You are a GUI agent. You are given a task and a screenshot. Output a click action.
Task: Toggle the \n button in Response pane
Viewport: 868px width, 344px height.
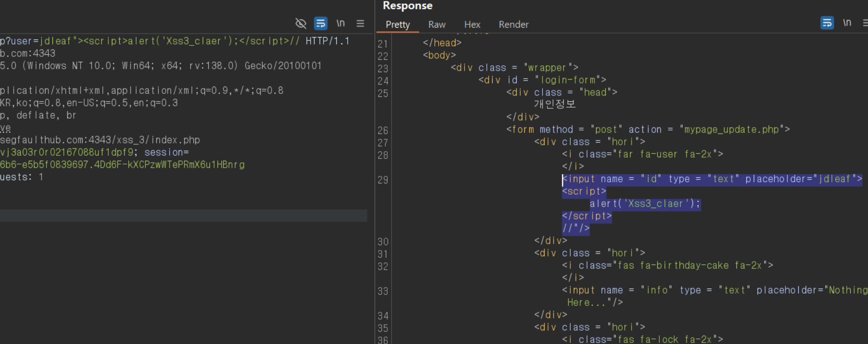coord(847,23)
